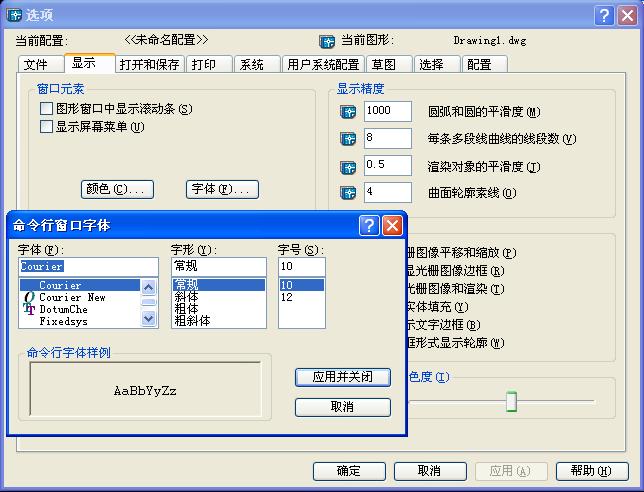Choose 常规 in 字形 list
Viewport: 644px width, 492px height.
pyautogui.click(x=218, y=285)
